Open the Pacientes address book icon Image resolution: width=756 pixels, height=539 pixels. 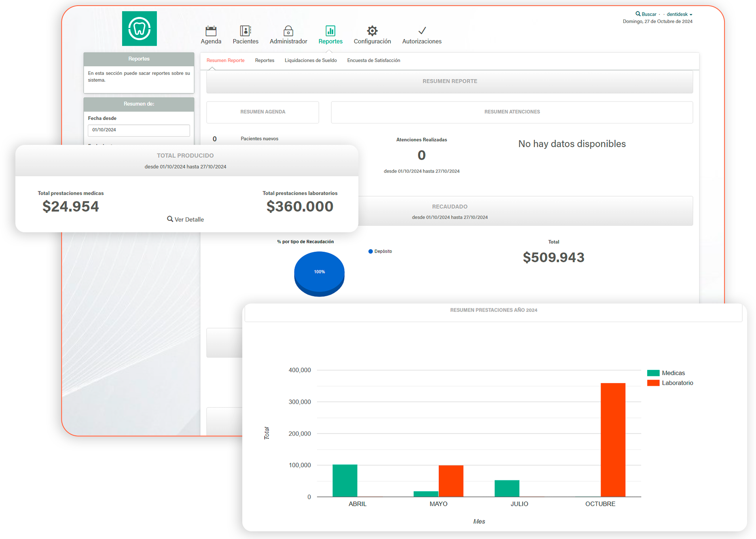click(245, 31)
